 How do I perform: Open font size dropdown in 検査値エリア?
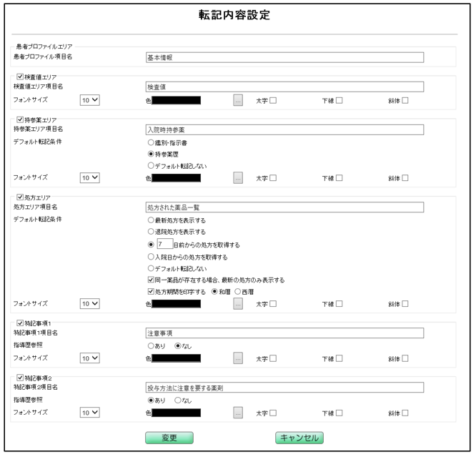coord(90,100)
